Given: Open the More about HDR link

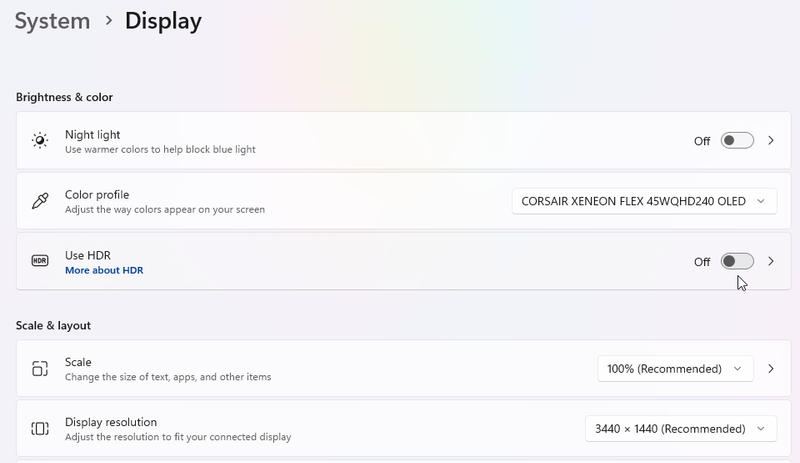Looking at the screenshot, I should pyautogui.click(x=104, y=271).
